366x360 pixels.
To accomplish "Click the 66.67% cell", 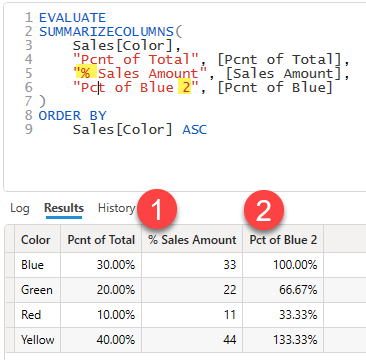I will (283, 290).
